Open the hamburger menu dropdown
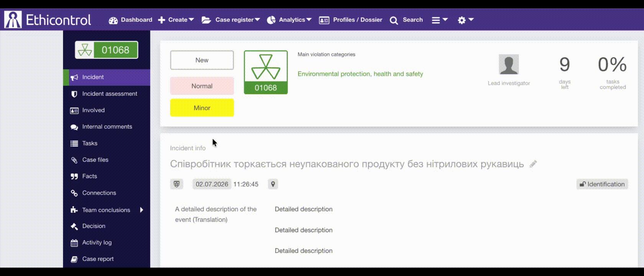 pos(440,20)
